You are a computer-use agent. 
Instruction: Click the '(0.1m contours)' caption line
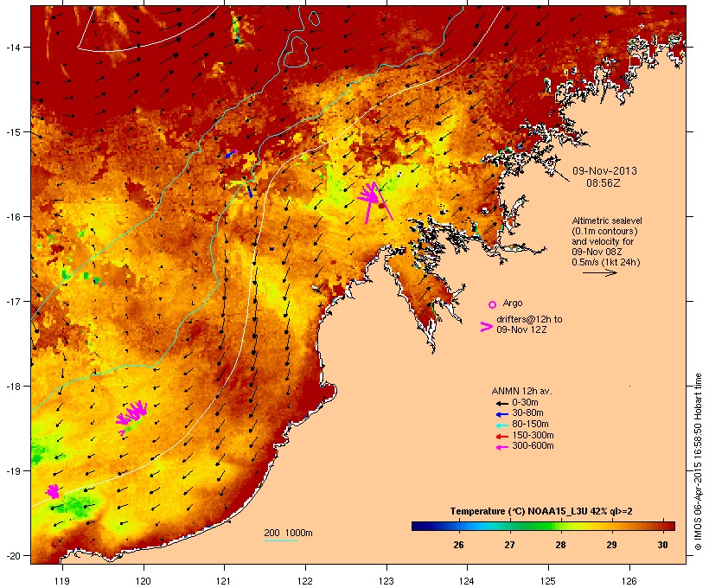(604, 231)
